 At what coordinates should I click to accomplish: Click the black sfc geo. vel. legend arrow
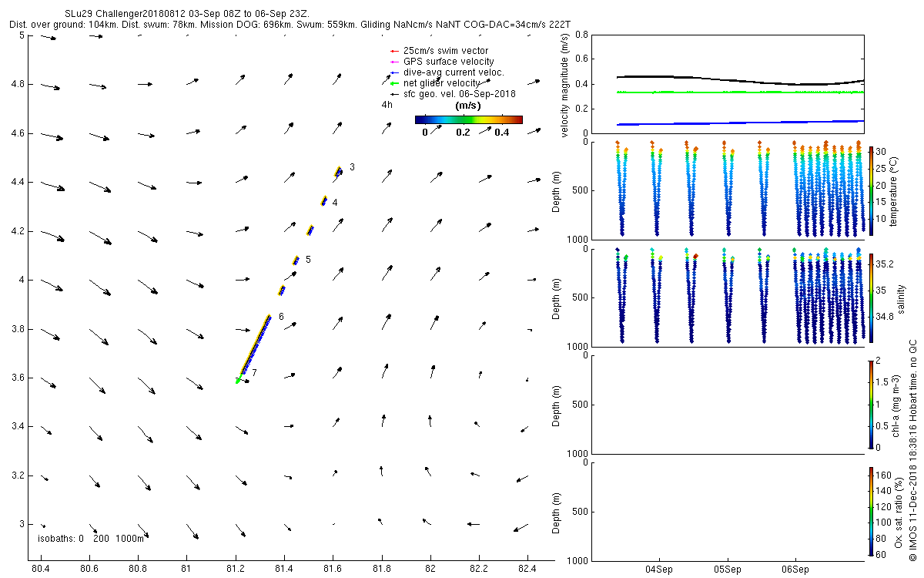pyautogui.click(x=393, y=94)
